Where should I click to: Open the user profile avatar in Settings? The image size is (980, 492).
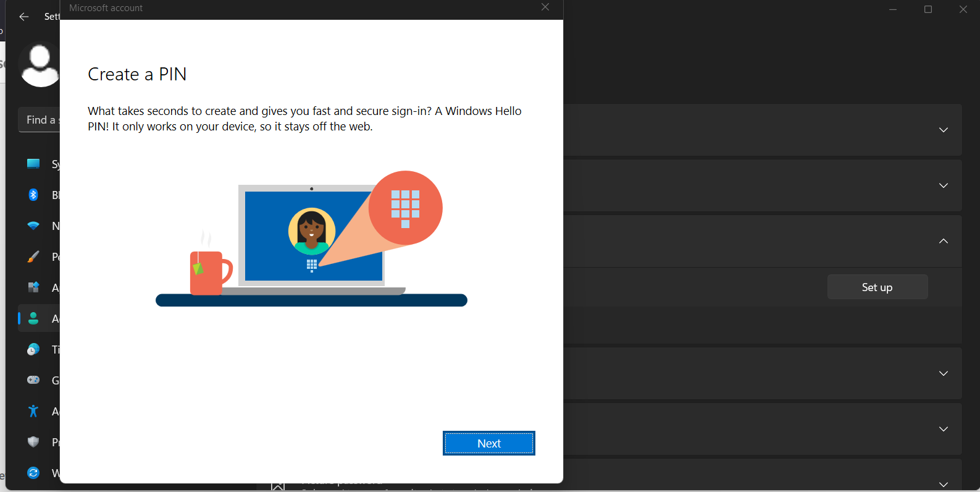click(x=40, y=64)
